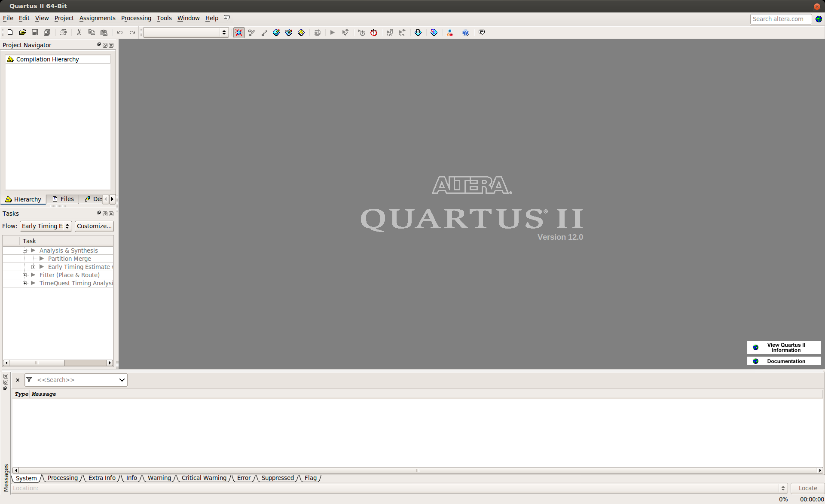Switch to the Critical Warning messages tab
825x504 pixels.
(204, 478)
